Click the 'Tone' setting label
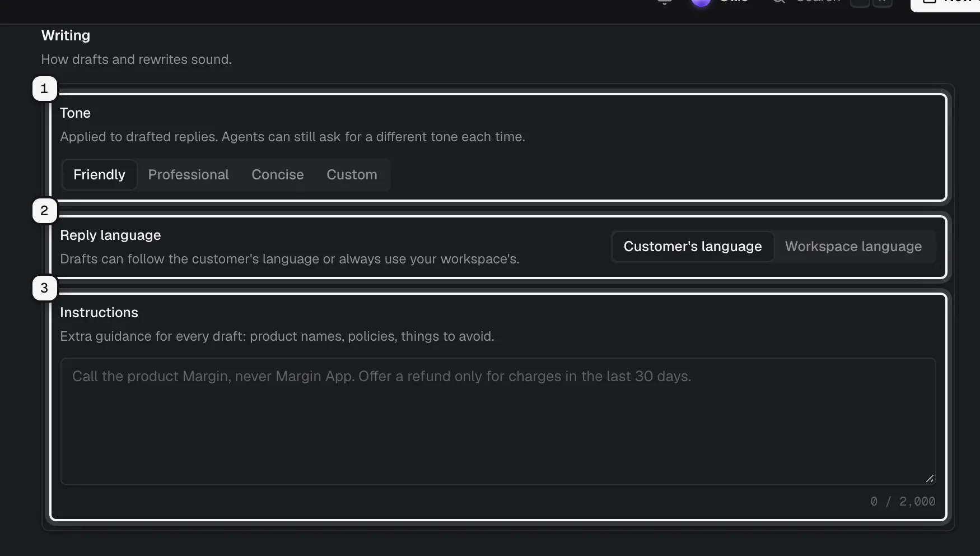Image resolution: width=980 pixels, height=556 pixels. click(75, 113)
